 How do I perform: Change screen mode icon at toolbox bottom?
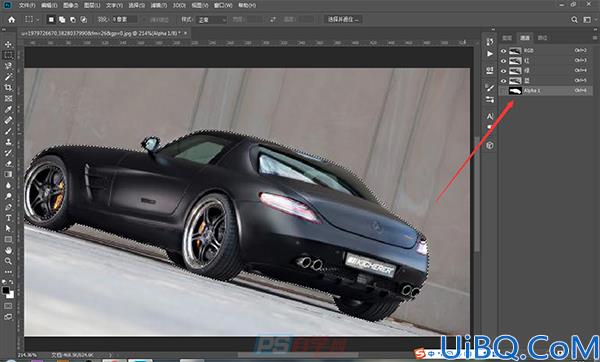tap(8, 317)
